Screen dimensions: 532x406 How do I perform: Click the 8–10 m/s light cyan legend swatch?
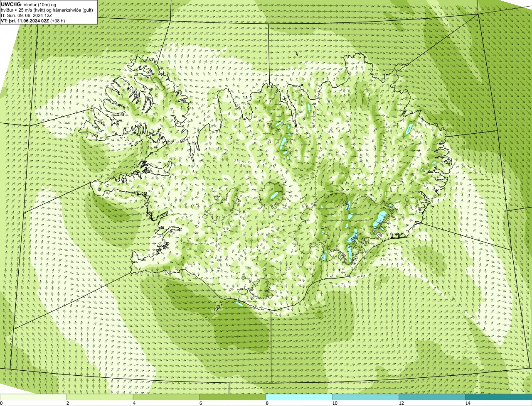(x=299, y=397)
